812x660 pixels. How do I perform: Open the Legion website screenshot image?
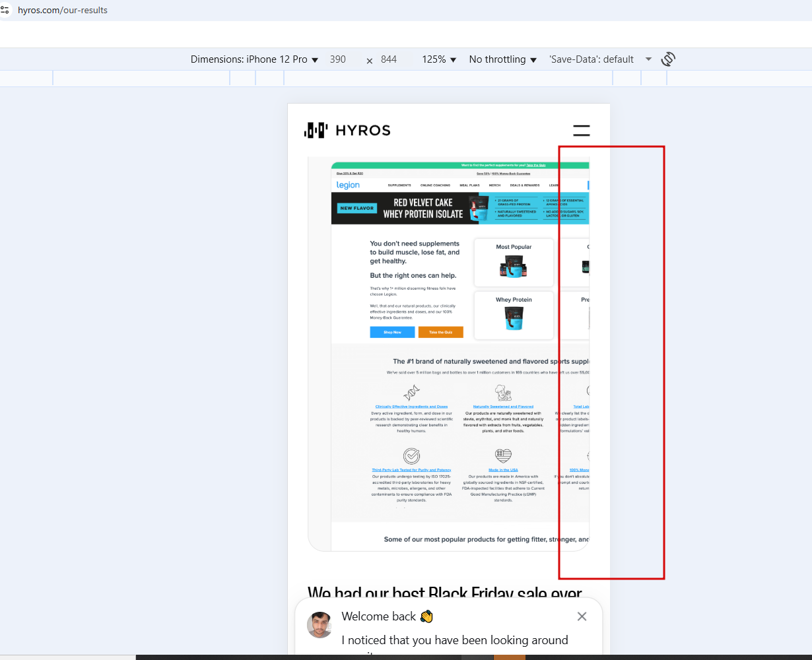pyautogui.click(x=448, y=354)
